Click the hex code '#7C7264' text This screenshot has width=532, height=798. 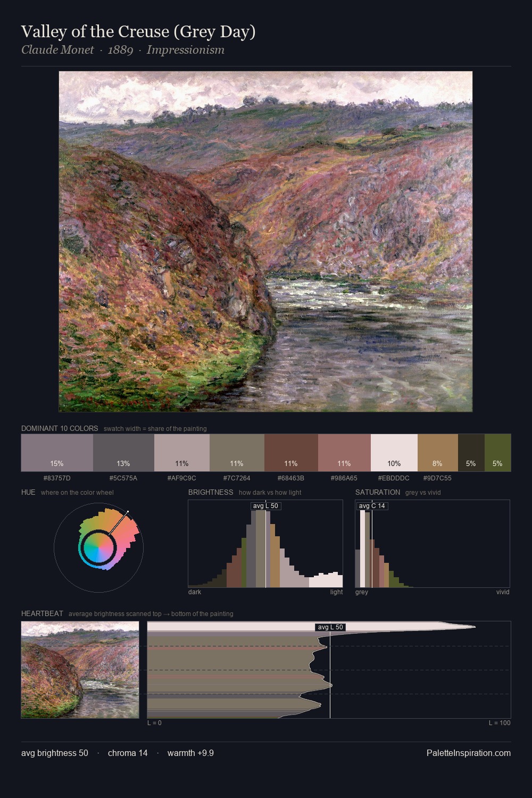pyautogui.click(x=237, y=478)
